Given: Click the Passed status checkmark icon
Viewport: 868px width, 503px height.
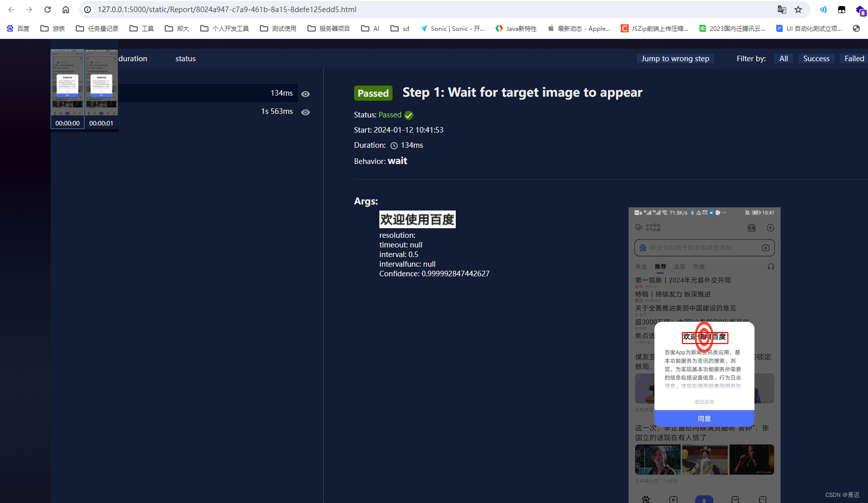Looking at the screenshot, I should tap(409, 115).
